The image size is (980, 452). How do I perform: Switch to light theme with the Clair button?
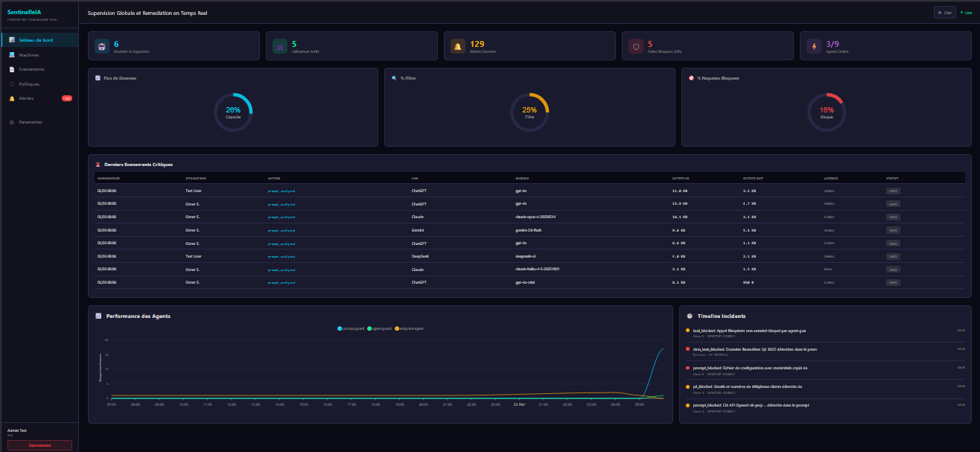point(944,13)
